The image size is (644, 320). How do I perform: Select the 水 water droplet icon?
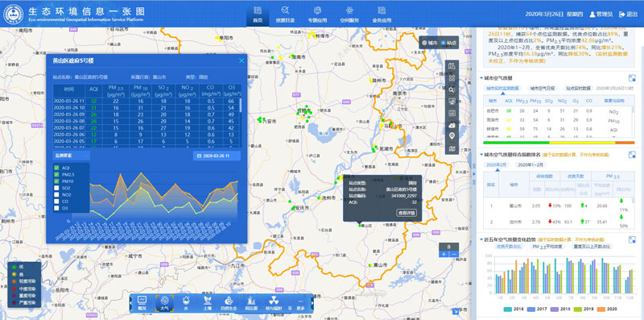186,304
